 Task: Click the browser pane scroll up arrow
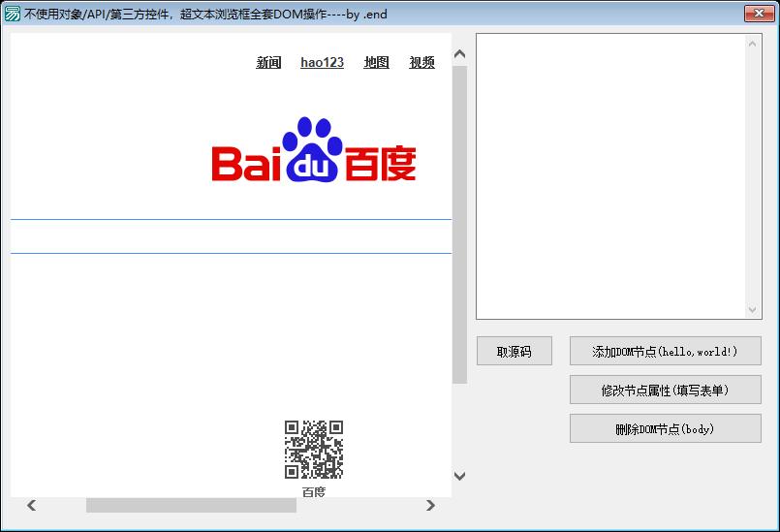[x=459, y=53]
